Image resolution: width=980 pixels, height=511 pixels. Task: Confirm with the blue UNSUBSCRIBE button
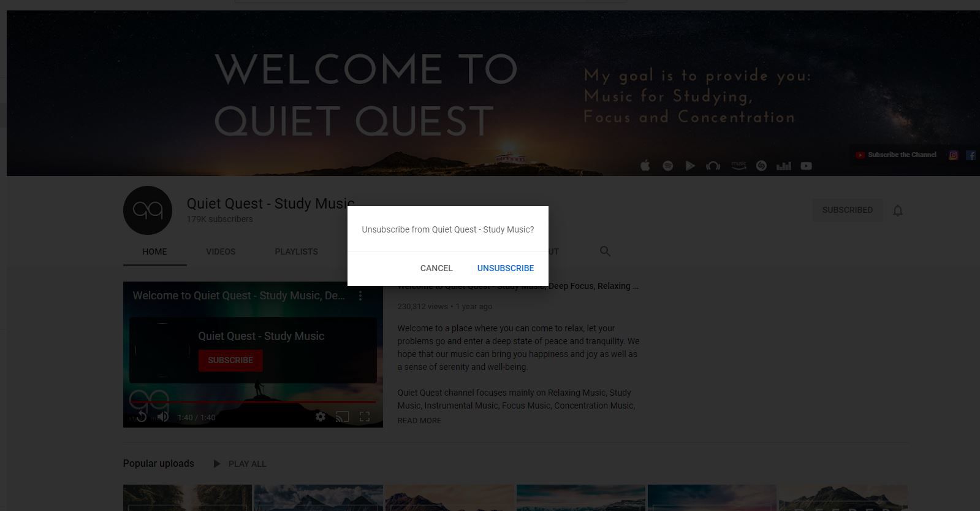[506, 268]
